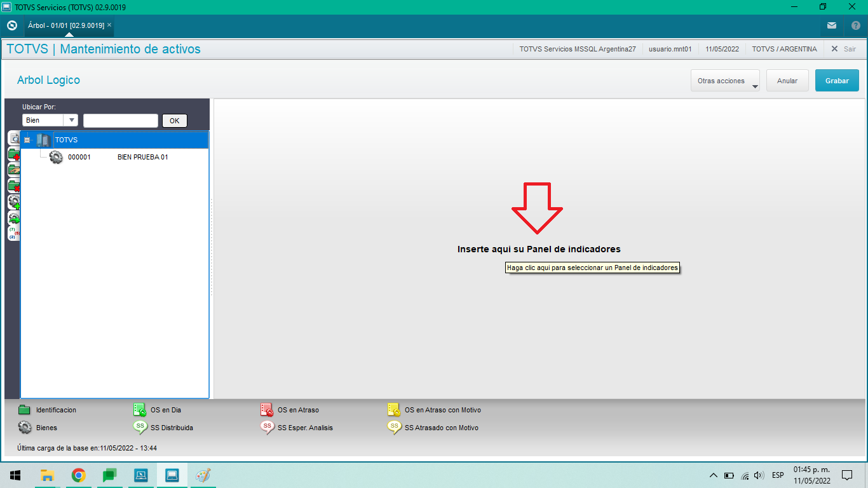Open the Otras acciones dropdown
Viewport: 868px width, 488px height.
(726, 81)
